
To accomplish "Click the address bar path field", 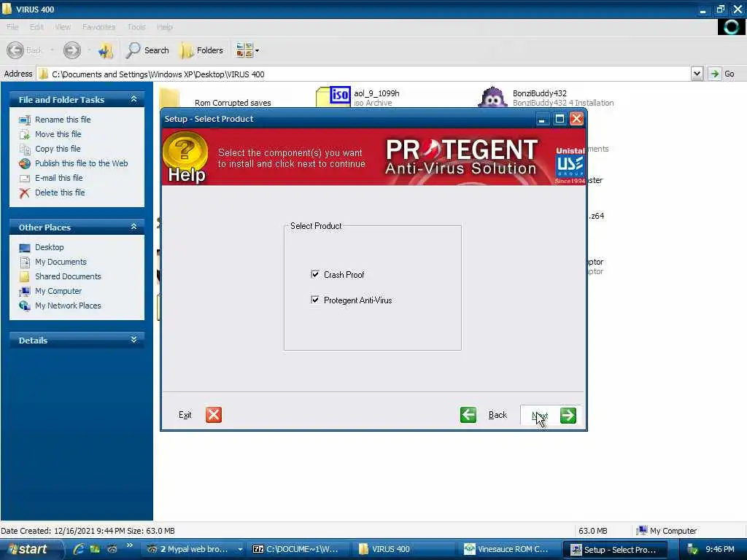I will (365, 74).
